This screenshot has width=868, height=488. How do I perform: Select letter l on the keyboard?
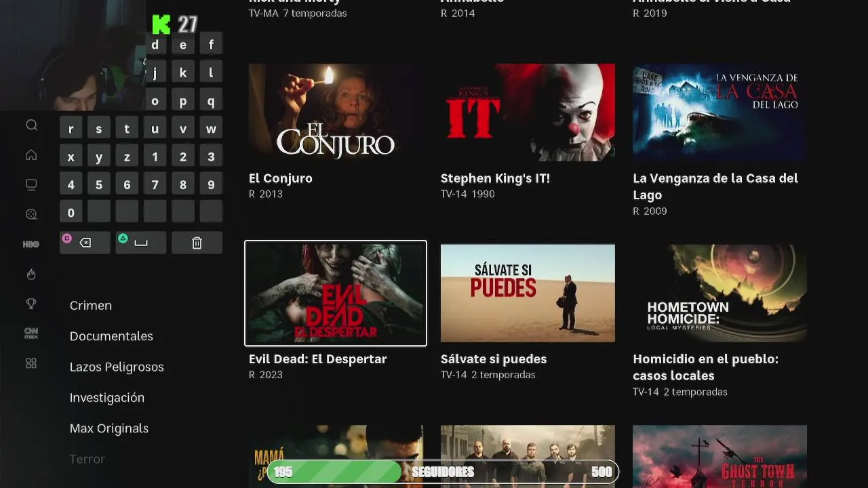point(211,73)
